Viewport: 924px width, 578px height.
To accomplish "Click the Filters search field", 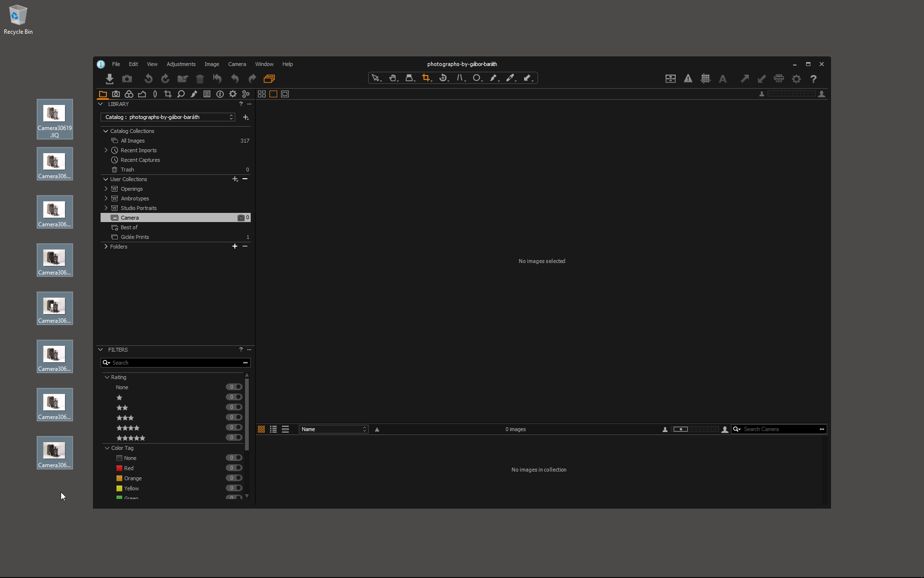I will click(x=176, y=363).
